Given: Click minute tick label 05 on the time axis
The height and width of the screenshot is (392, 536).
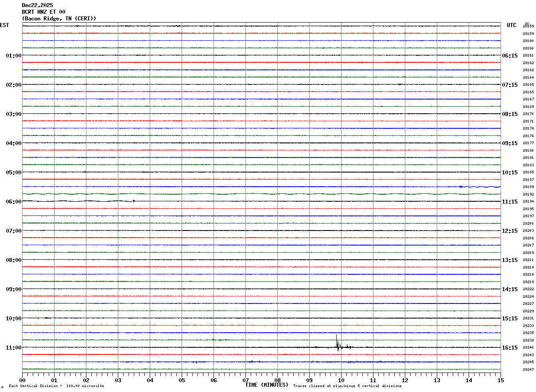Looking at the screenshot, I should pos(182,380).
